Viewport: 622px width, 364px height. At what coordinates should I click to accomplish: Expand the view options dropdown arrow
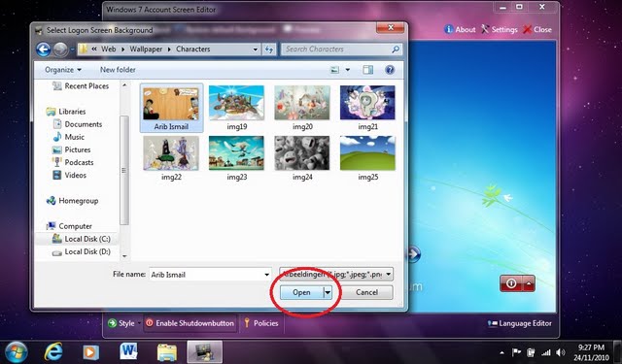point(348,70)
